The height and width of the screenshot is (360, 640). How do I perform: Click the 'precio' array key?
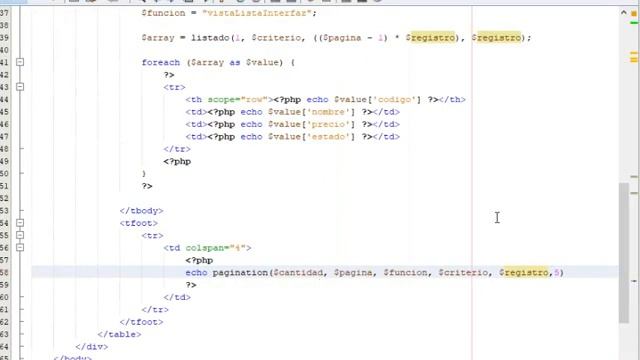328,124
